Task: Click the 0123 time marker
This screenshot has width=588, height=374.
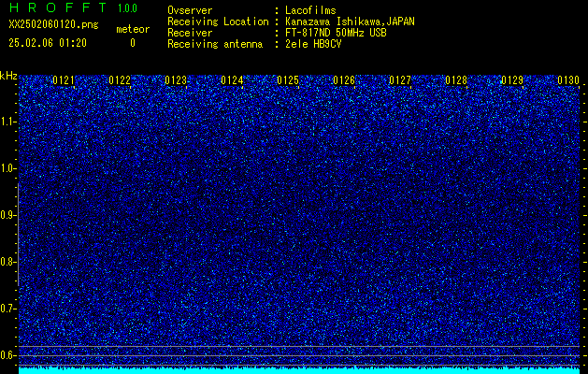Action: pyautogui.click(x=176, y=80)
